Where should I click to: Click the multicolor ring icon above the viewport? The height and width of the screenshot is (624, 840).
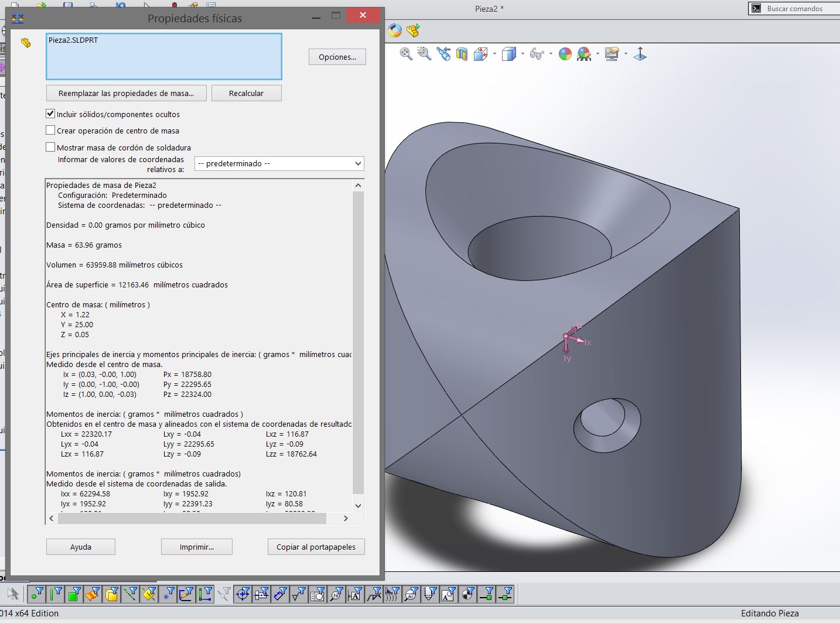click(395, 30)
